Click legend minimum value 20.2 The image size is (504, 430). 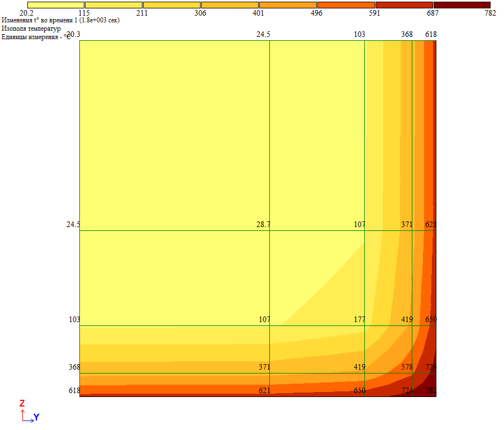[x=27, y=13]
